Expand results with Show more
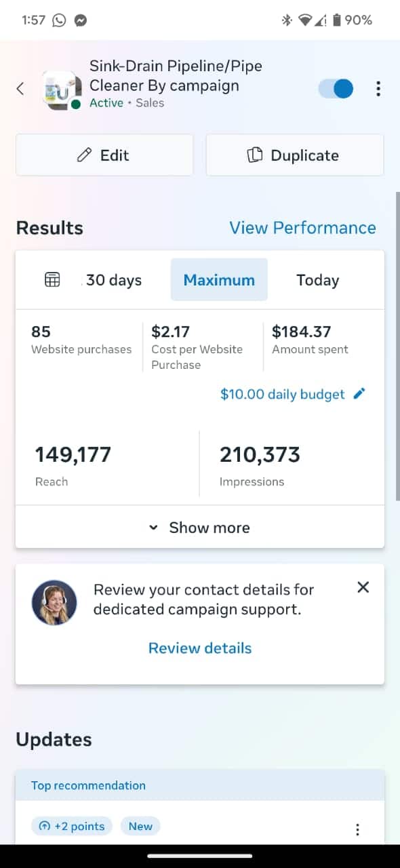Image resolution: width=400 pixels, height=868 pixels. click(200, 528)
